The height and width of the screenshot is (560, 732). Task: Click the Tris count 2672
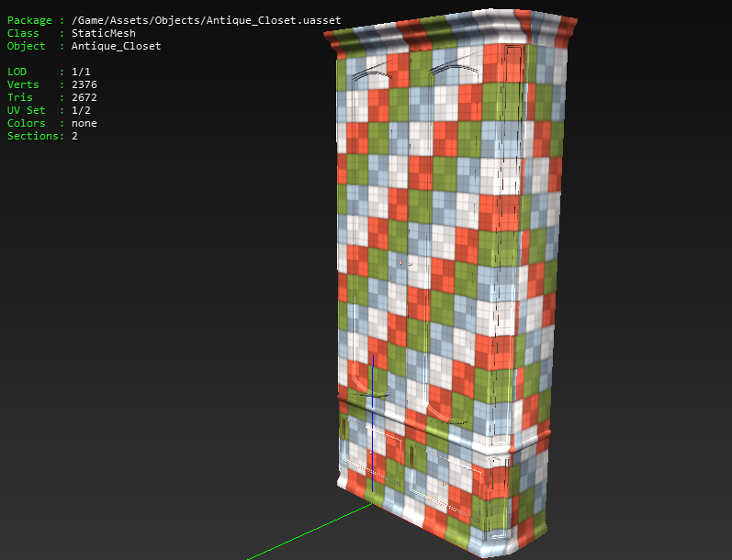84,97
